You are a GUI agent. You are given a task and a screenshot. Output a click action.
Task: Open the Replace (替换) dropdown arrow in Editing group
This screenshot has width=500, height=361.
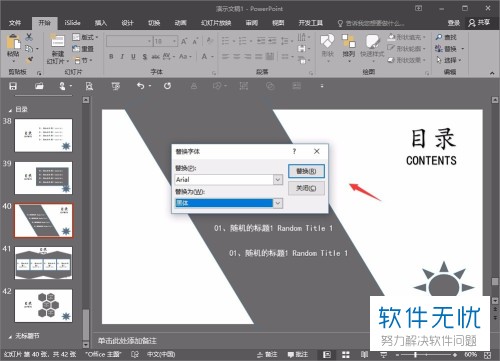point(462,49)
